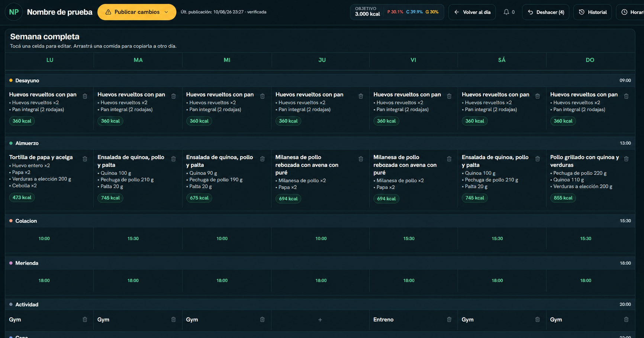Delete Friday's Entreno activity
Viewport: 644px width, 338px height.
click(x=449, y=319)
